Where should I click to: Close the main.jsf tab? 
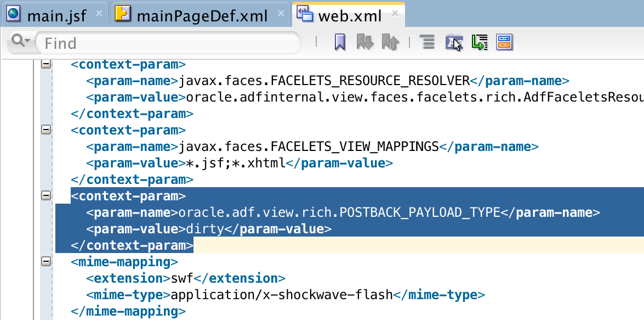coord(99,14)
